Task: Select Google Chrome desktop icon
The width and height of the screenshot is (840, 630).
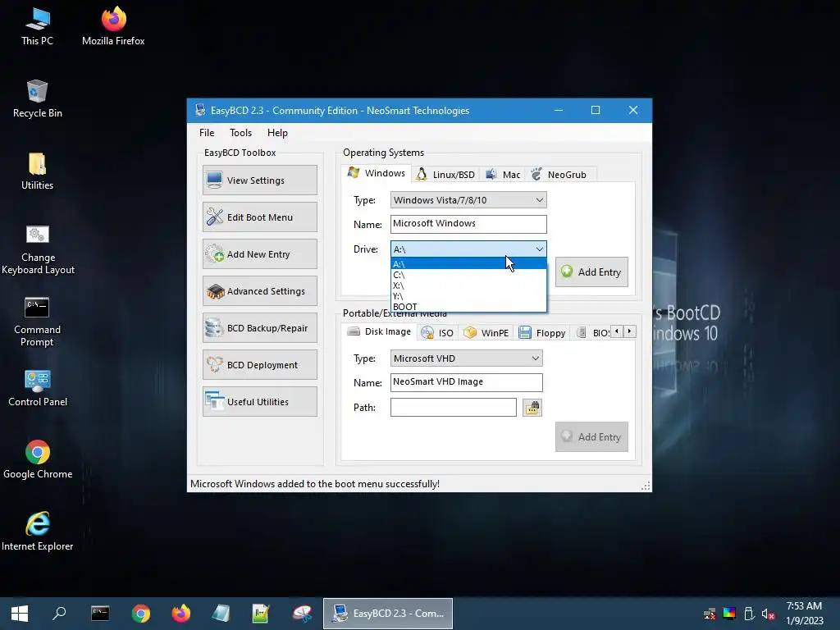Action: tap(38, 459)
